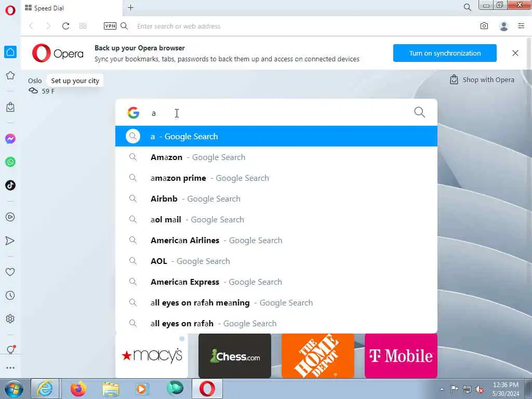
Task: Choose 'all eyes on rafah meaning' suggestion
Action: pyautogui.click(x=276, y=303)
